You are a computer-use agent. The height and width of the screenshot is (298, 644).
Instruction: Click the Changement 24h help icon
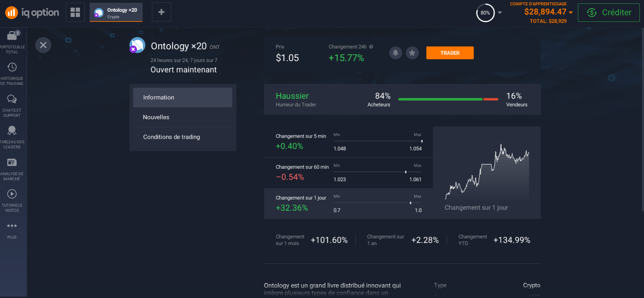[371, 47]
